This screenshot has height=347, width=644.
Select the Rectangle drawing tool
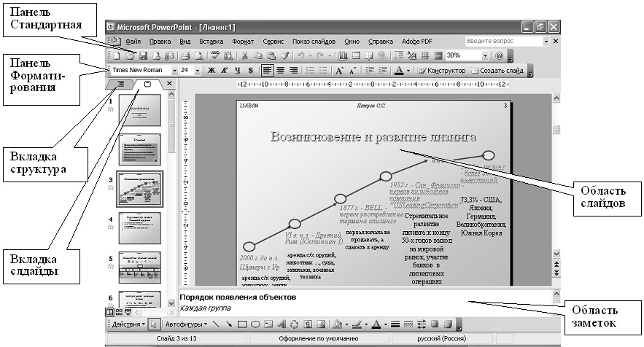(x=242, y=324)
